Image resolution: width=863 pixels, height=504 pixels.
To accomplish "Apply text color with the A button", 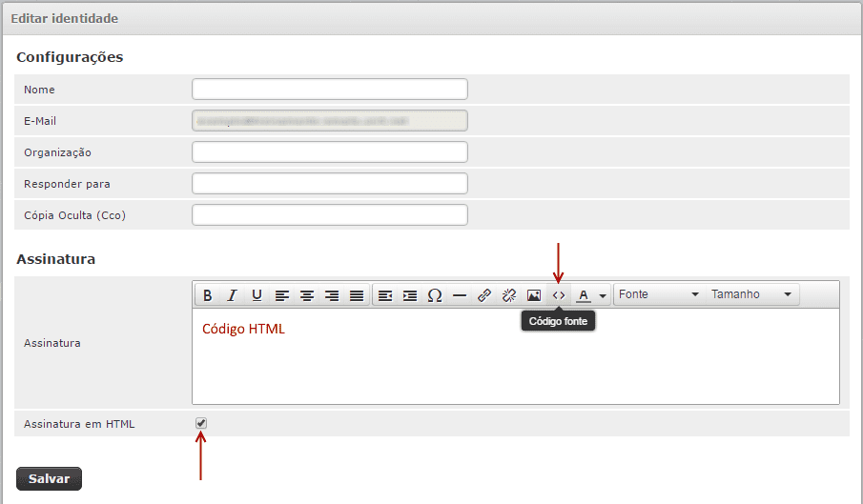I will (x=584, y=295).
